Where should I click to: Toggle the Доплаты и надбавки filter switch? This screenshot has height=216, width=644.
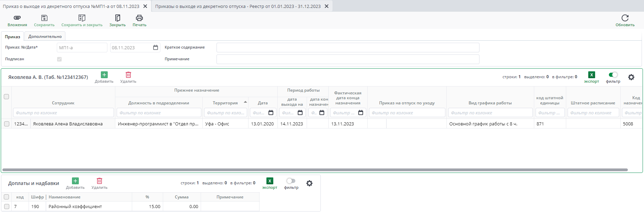pos(291,181)
